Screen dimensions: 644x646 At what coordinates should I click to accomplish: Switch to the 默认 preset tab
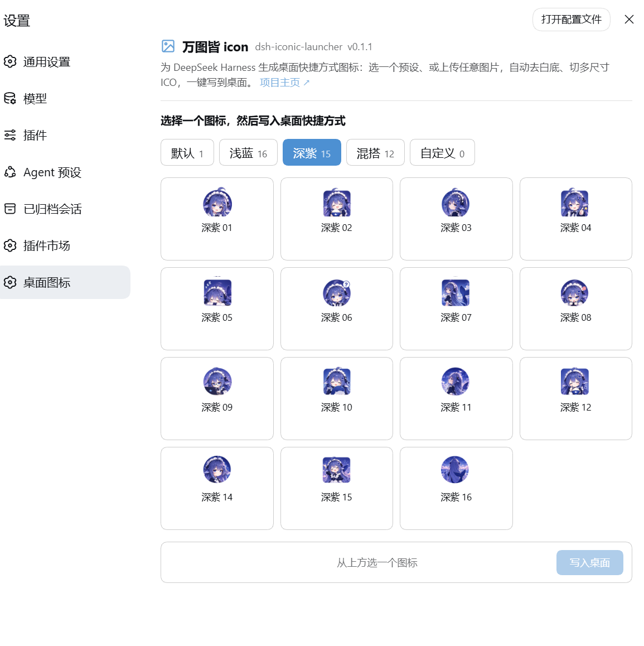187,152
